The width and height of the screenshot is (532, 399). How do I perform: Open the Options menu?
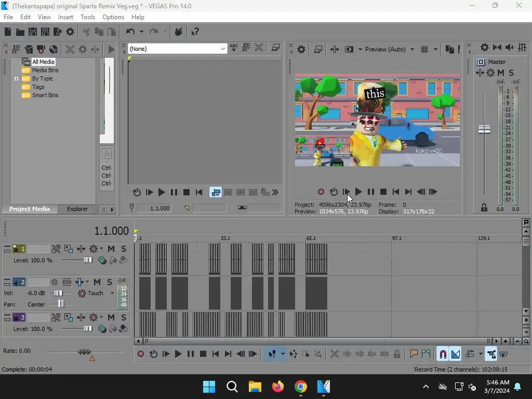point(113,17)
